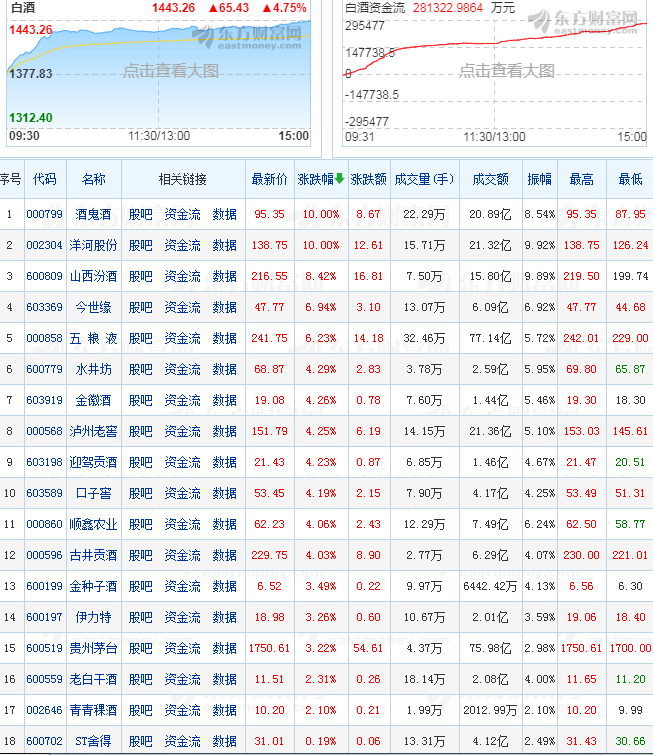653x755 pixels.
Task: Open 口子窖 stock name link
Action: click(x=93, y=494)
